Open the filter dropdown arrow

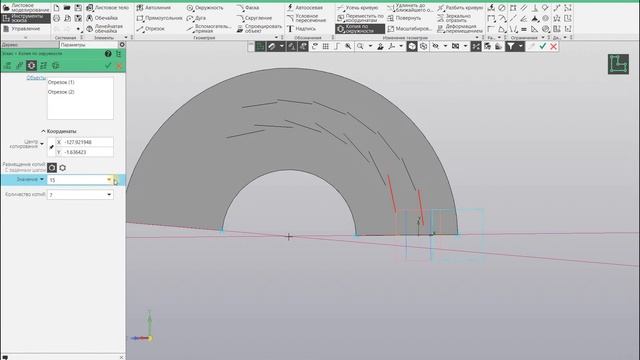[x=520, y=47]
